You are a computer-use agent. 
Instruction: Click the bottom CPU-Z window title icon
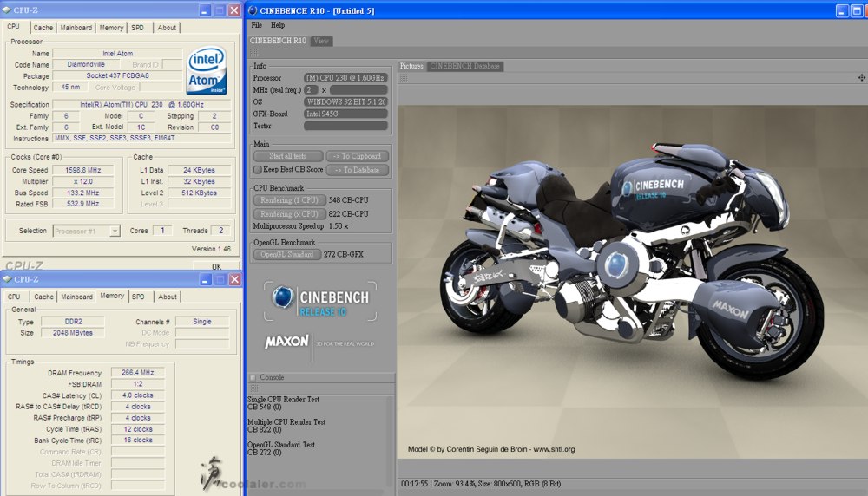pyautogui.click(x=7, y=279)
